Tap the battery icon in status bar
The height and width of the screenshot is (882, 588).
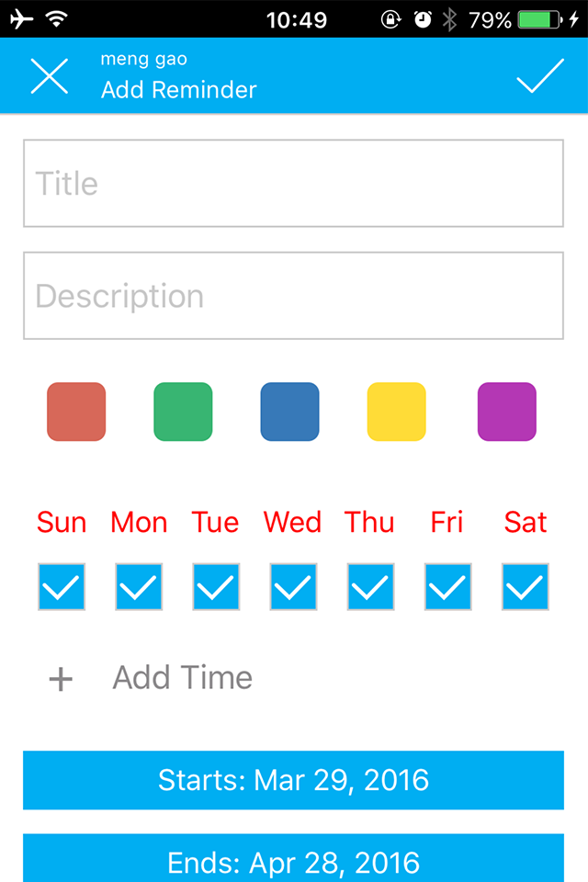click(x=539, y=19)
